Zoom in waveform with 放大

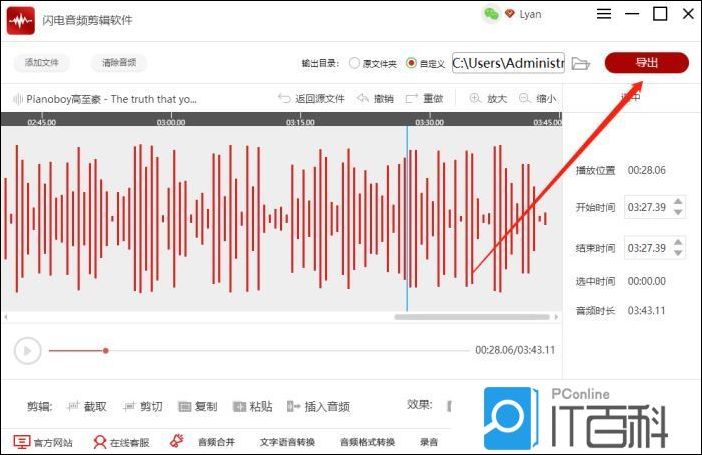488,99
